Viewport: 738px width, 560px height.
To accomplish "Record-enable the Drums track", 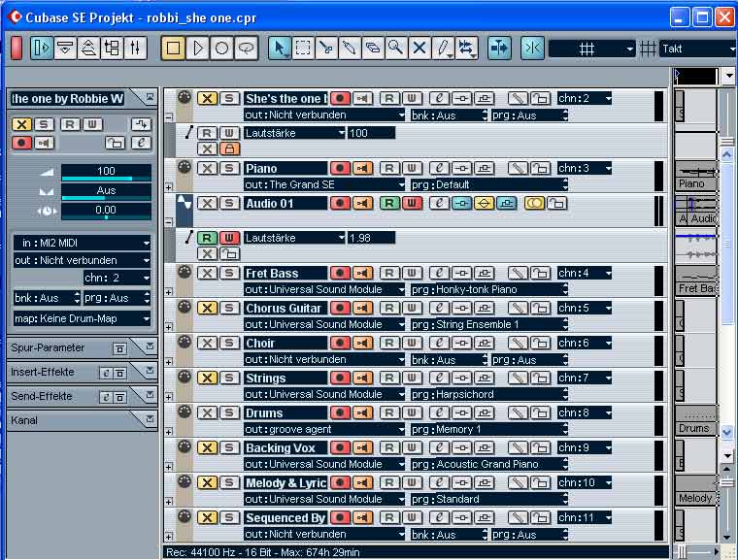I will pyautogui.click(x=340, y=412).
